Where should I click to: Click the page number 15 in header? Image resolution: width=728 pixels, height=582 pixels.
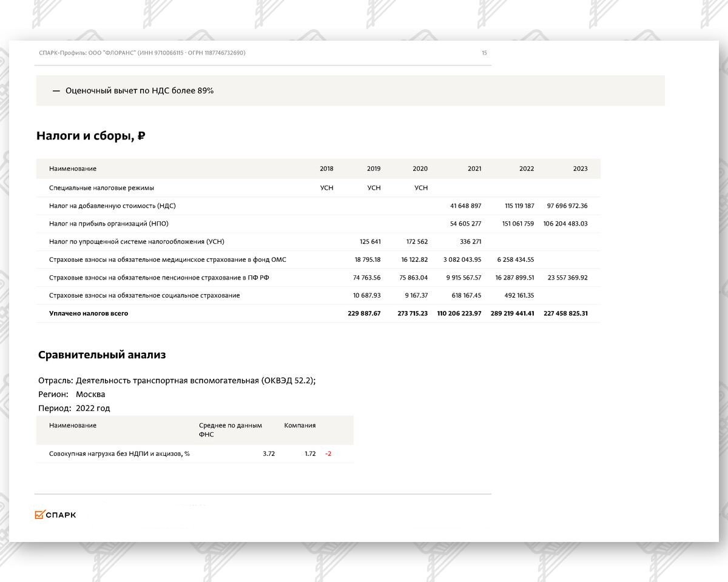[x=484, y=53]
